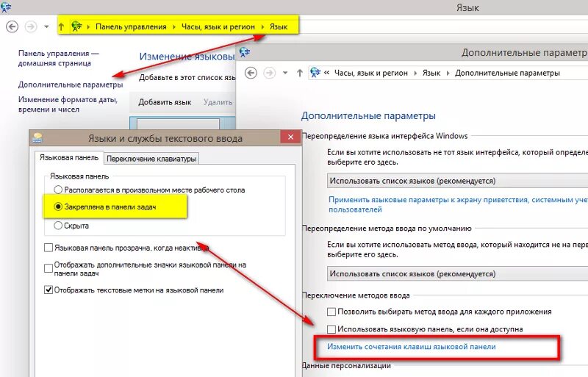The width and height of the screenshot is (588, 377).
Task: Click 'Переопределение языка интерфейса Windows' heading
Action: [x=385, y=136]
